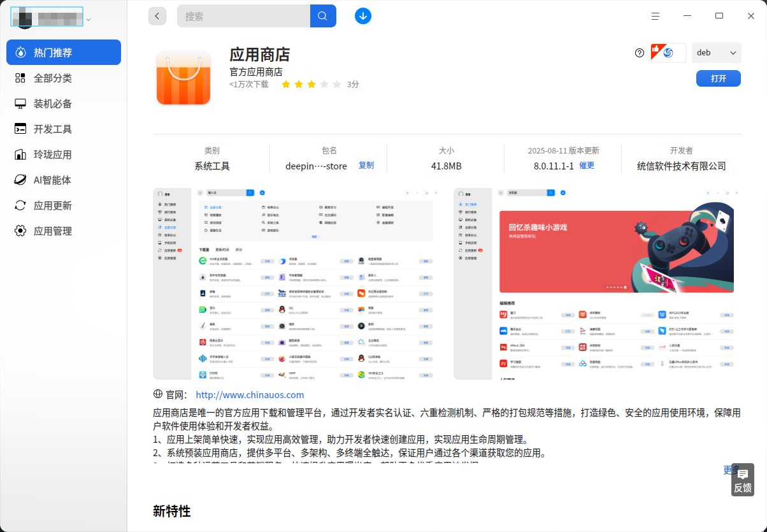Open the http://www.chinauos.com website link
The image size is (767, 532).
250,395
